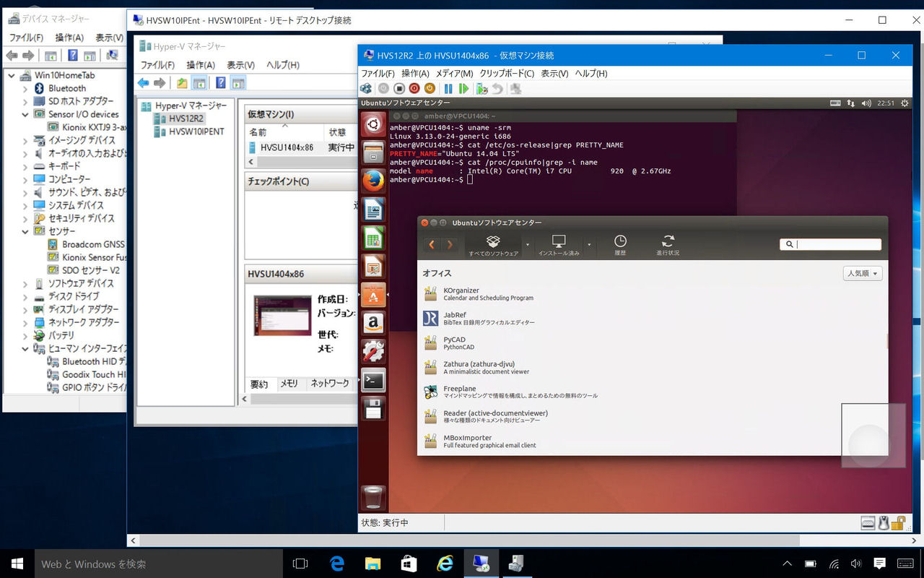Open クリップボード(C) menu in VM connection window
924x578 pixels.
pos(507,74)
